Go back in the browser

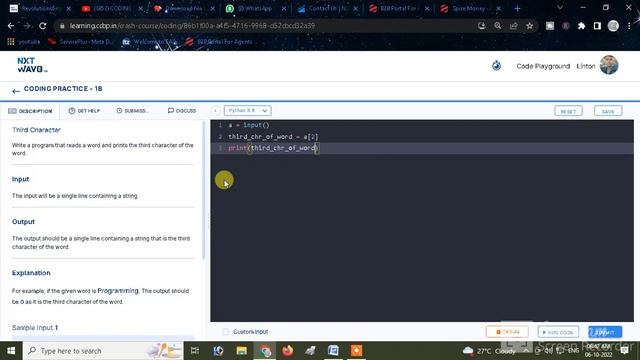coord(11,26)
